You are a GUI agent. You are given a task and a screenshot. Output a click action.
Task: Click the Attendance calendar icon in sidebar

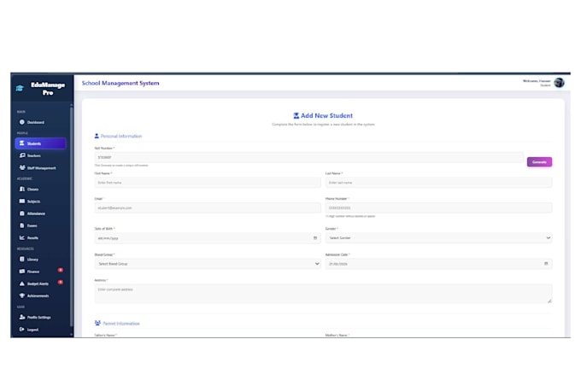(22, 214)
